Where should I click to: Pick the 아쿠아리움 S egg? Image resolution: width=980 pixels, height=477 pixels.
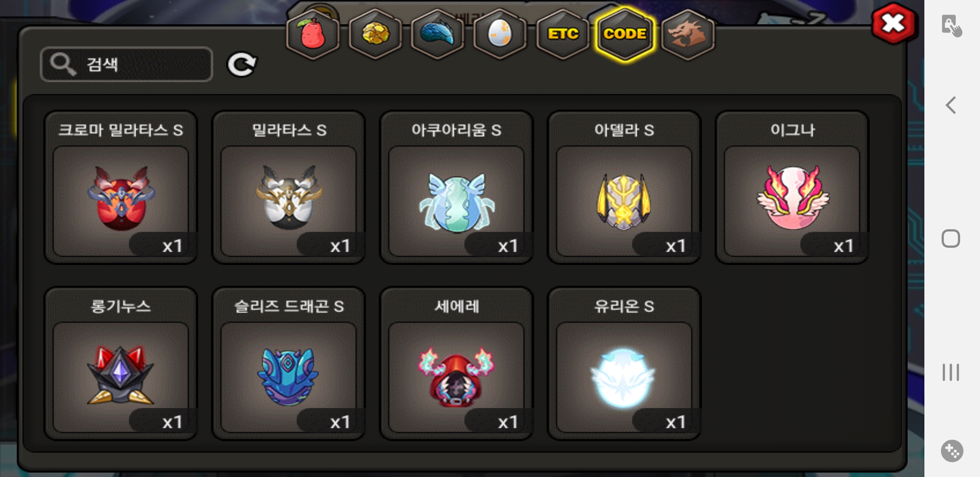coord(456,187)
